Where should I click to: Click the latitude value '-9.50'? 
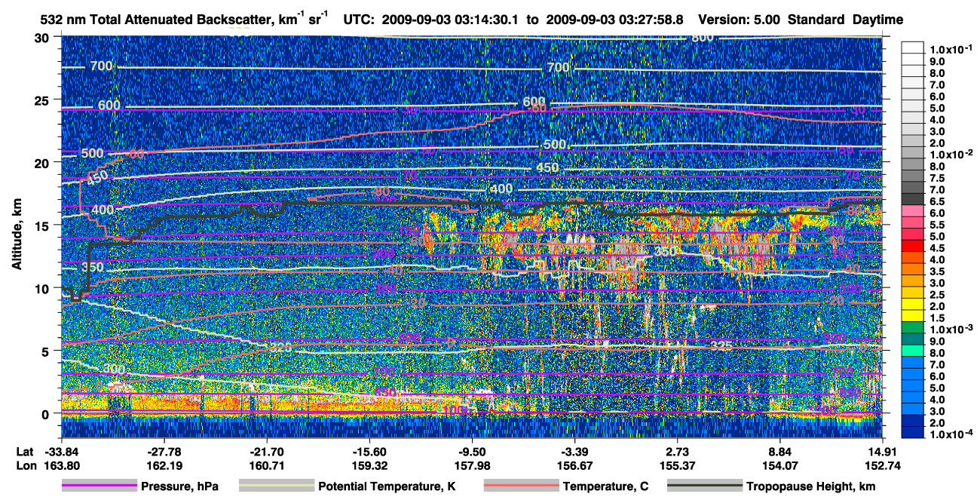pyautogui.click(x=472, y=450)
